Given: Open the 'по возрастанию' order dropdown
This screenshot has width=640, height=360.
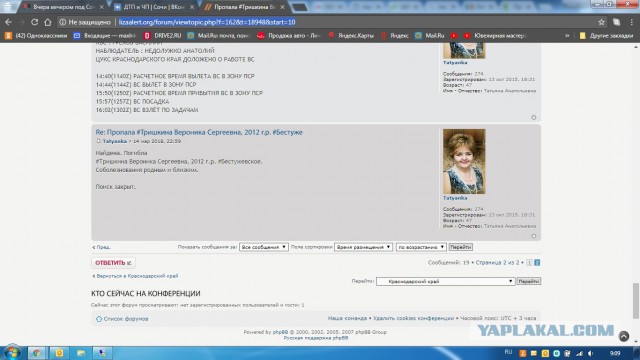Looking at the screenshot, I should 421,247.
